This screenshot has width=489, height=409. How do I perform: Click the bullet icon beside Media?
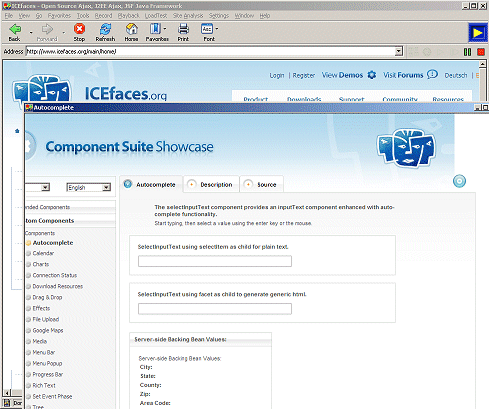[29, 341]
